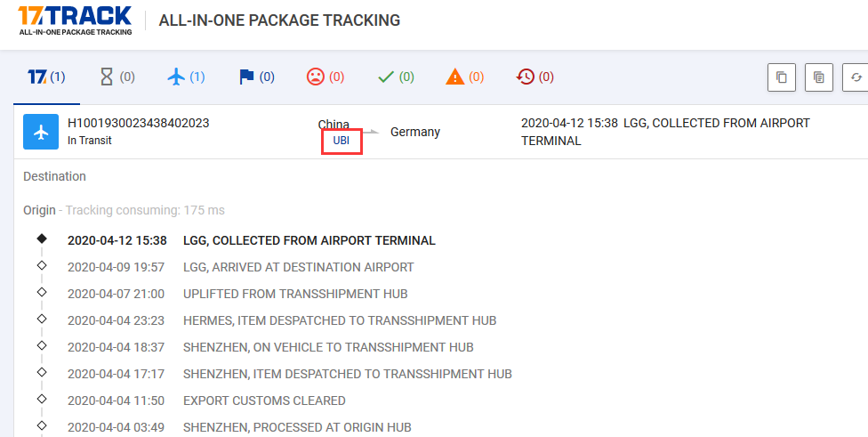The height and width of the screenshot is (437, 868).
Task: Click the refresh tracking button
Action: click(856, 77)
